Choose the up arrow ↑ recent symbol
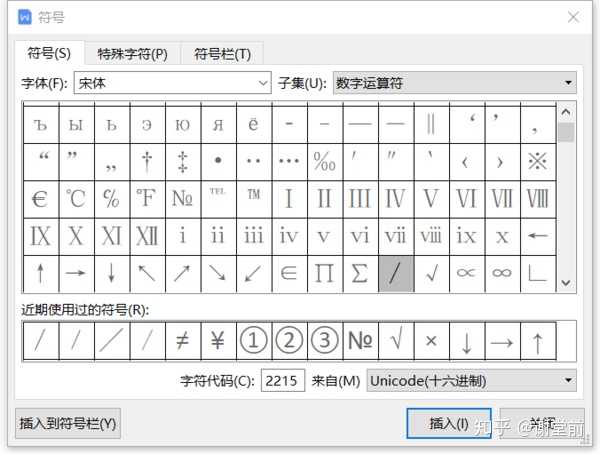This screenshot has width=600, height=454. (538, 341)
